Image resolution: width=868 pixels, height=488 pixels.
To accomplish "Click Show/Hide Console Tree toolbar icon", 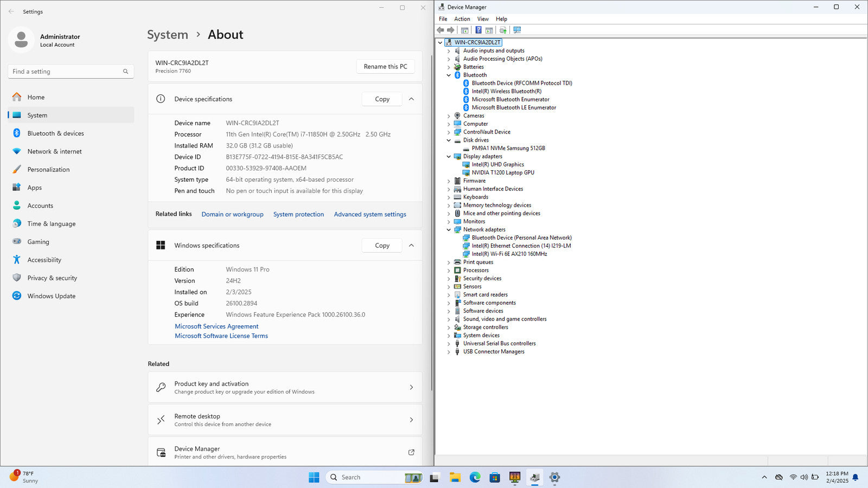I will 464,30.
